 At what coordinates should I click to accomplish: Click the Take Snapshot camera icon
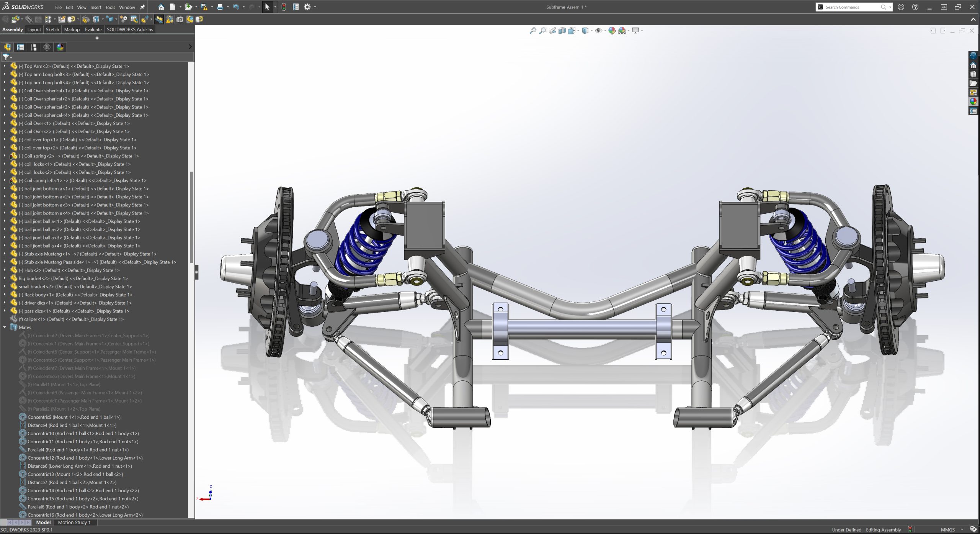pyautogui.click(x=180, y=19)
